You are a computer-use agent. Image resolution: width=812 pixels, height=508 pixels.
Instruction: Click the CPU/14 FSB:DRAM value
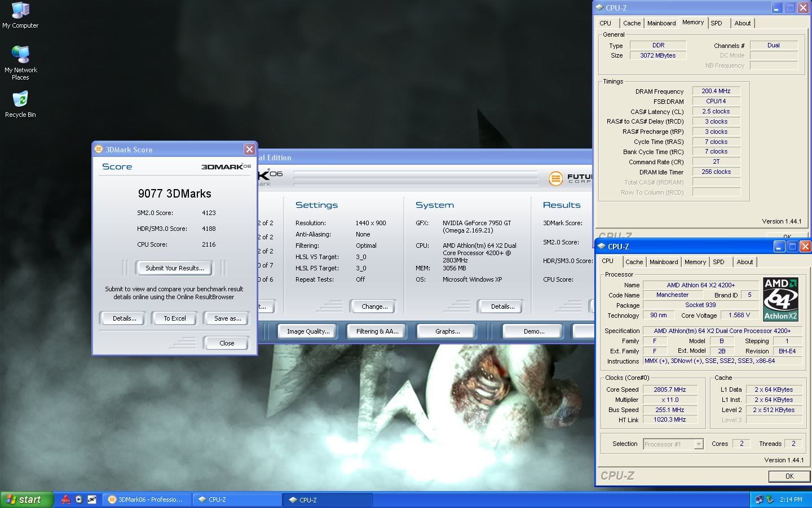point(716,101)
